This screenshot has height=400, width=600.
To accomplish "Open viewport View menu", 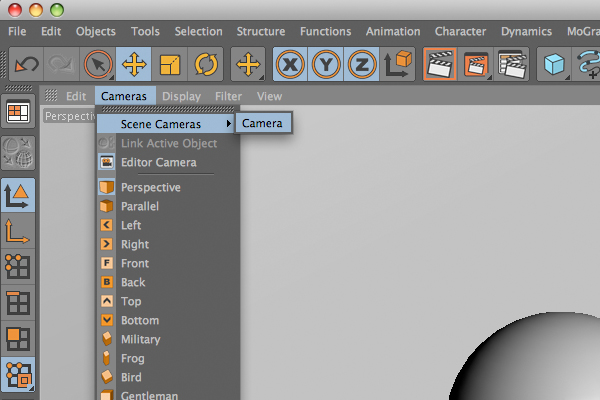I will (269, 96).
